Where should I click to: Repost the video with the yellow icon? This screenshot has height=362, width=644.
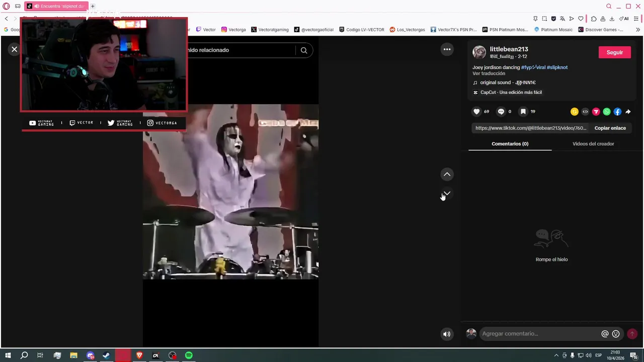pos(574,112)
